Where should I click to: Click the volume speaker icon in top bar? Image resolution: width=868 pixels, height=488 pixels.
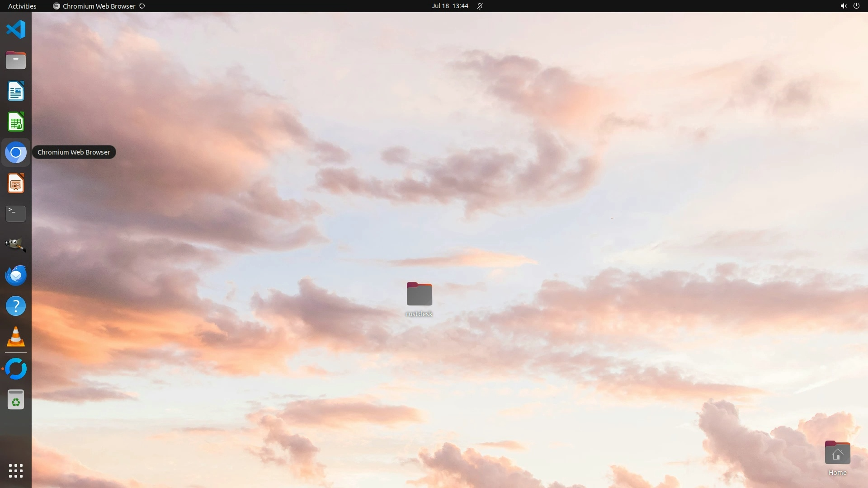tap(843, 6)
